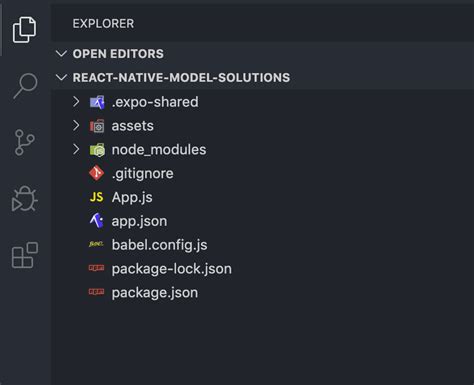Click the REACT-NATIVE-MODEL-SOLUTIONS folder title
The width and height of the screenshot is (474, 385).
(181, 78)
